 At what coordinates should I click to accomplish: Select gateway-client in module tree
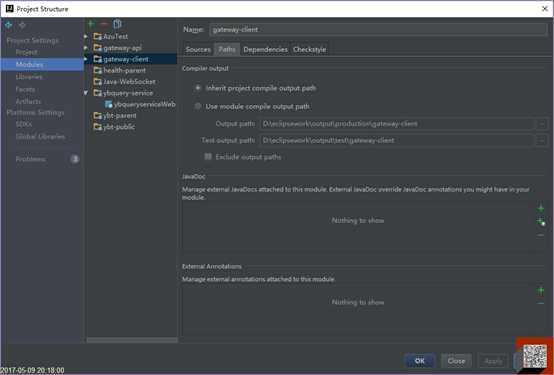point(126,59)
